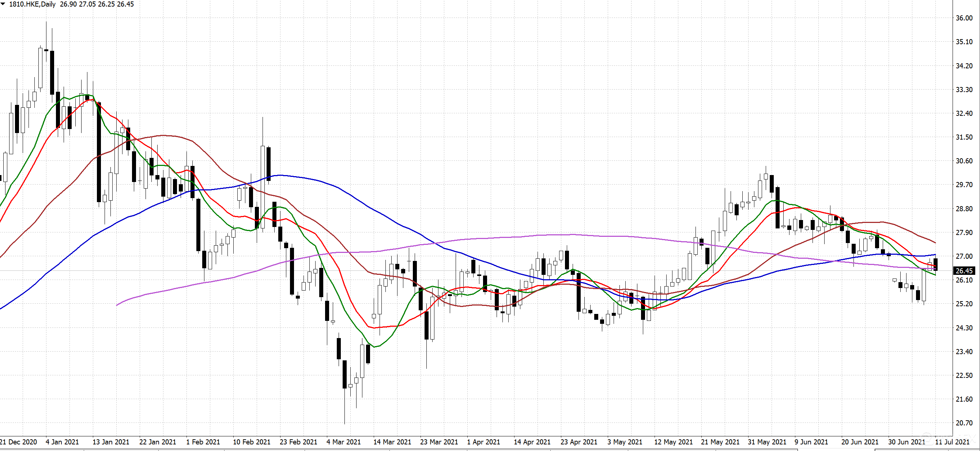
Task: Click the 30.60 price axis label
Action: [x=964, y=161]
